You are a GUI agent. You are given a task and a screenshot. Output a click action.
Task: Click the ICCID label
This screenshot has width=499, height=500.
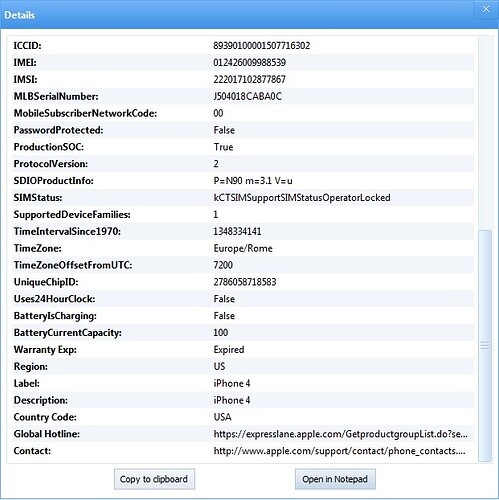tap(27, 45)
